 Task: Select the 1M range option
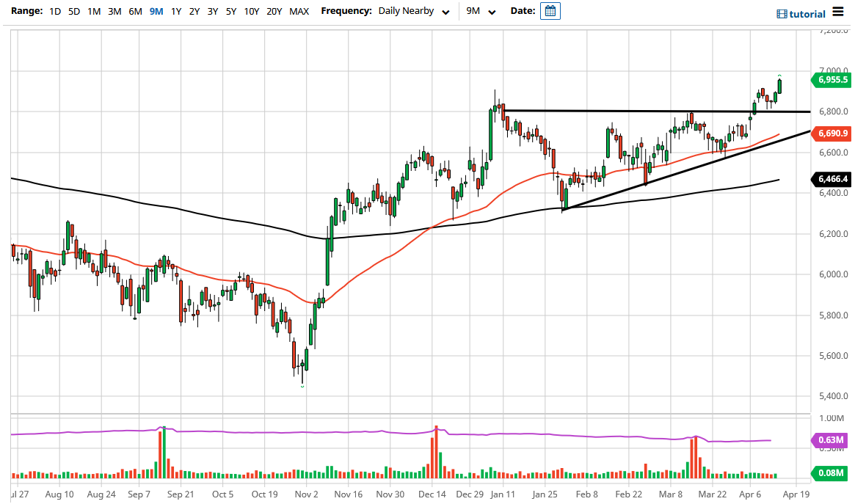94,11
